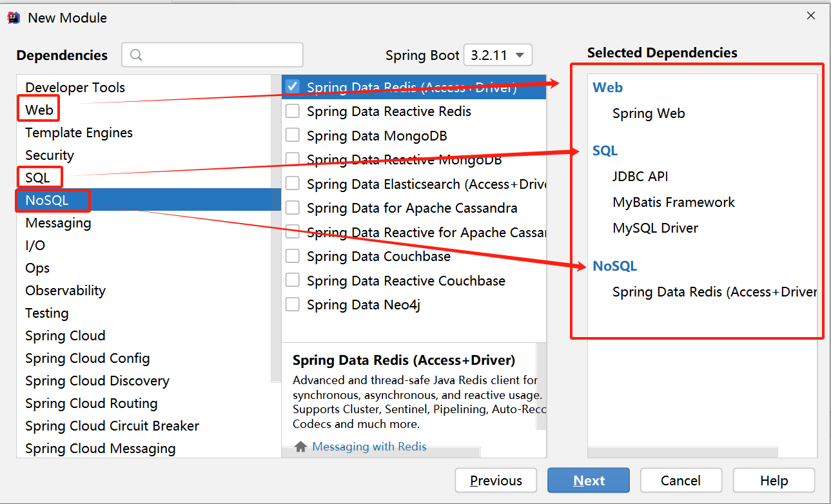This screenshot has height=504, width=831.
Task: Click the Help button
Action: pos(774,480)
